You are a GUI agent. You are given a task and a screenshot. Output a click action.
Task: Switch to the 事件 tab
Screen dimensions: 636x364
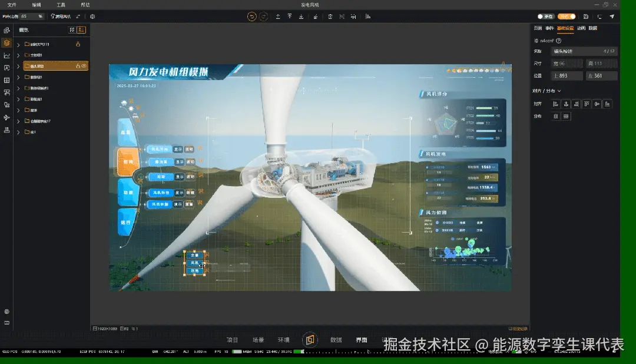pos(549,28)
